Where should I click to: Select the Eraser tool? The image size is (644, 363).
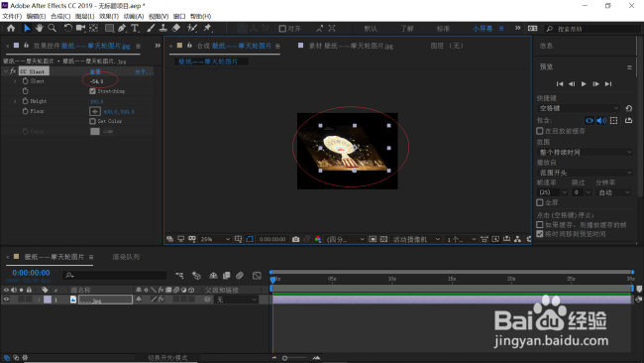[x=176, y=28]
